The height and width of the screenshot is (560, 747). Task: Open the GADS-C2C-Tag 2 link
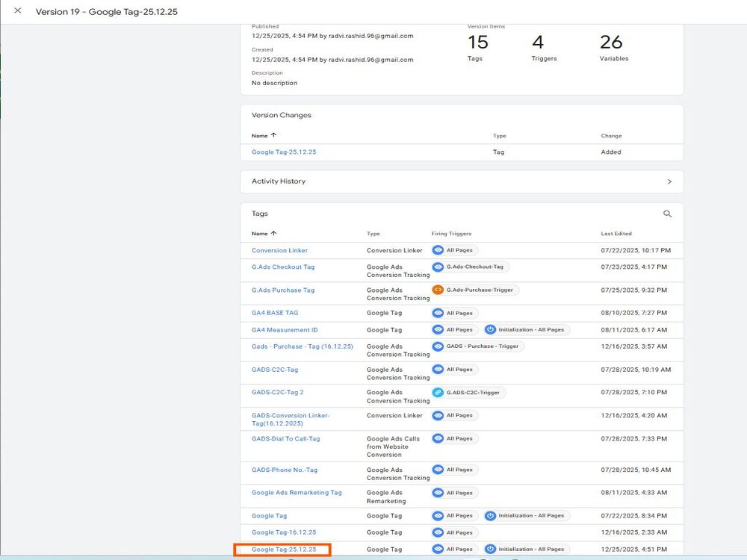pos(278,393)
